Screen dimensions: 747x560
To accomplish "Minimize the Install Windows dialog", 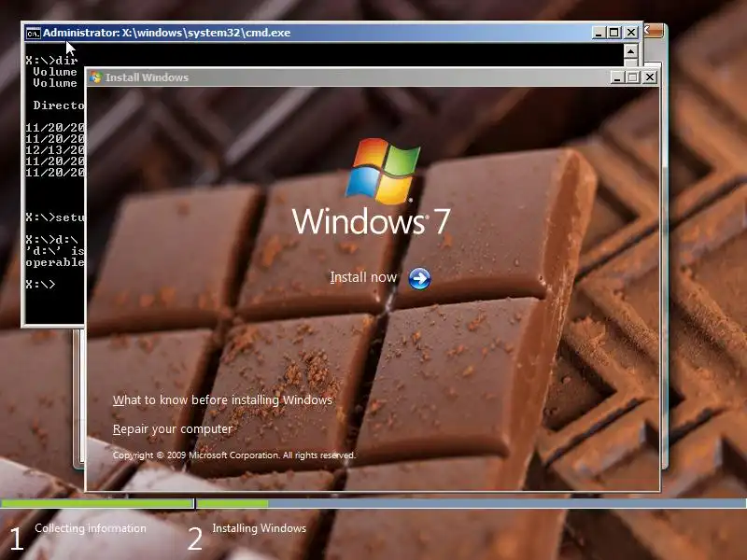I will pyautogui.click(x=617, y=77).
